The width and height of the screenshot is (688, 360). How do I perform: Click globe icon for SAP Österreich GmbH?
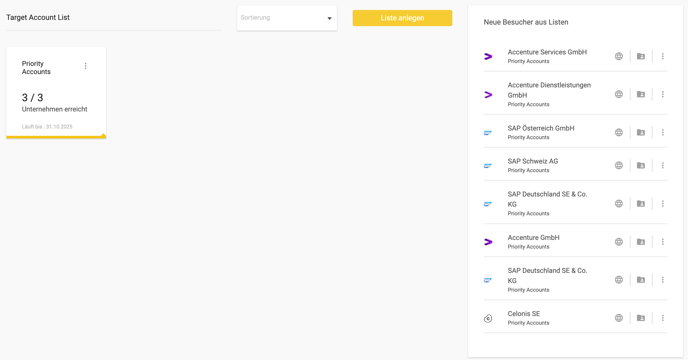point(619,133)
